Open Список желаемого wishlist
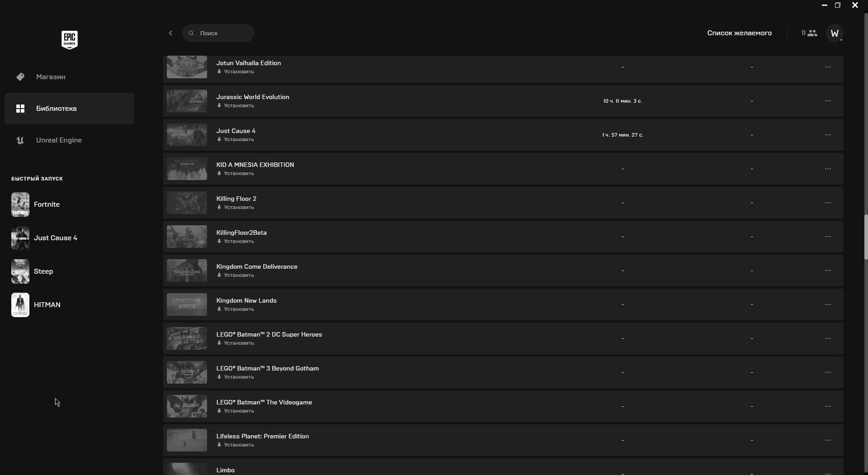The height and width of the screenshot is (475, 868). (x=739, y=33)
